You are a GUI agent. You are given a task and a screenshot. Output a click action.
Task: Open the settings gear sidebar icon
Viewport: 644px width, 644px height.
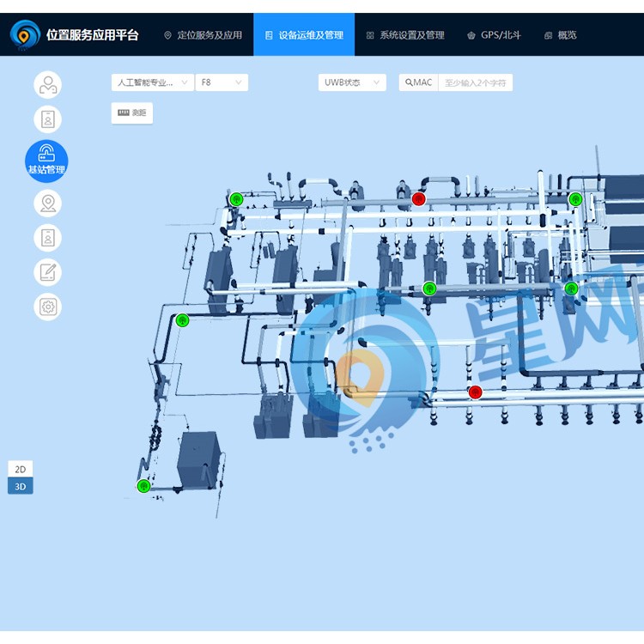click(47, 307)
